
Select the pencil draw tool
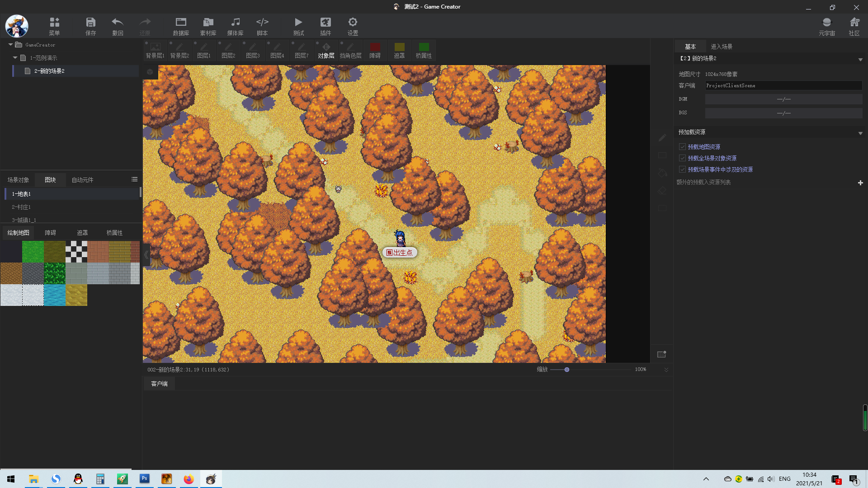(x=662, y=137)
